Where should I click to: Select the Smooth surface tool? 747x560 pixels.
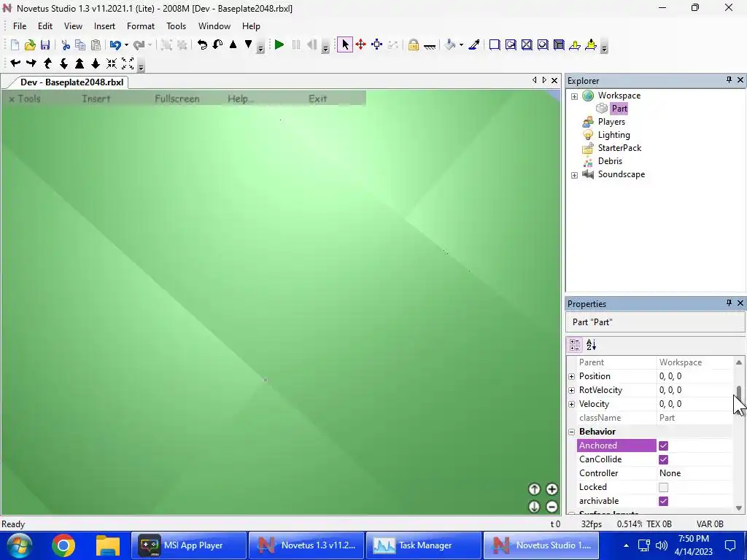(x=495, y=44)
